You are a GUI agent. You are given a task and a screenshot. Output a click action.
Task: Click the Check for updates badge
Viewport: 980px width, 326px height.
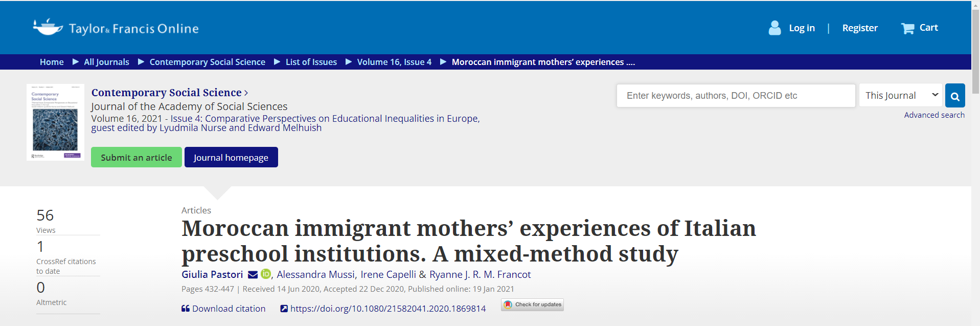click(532, 305)
